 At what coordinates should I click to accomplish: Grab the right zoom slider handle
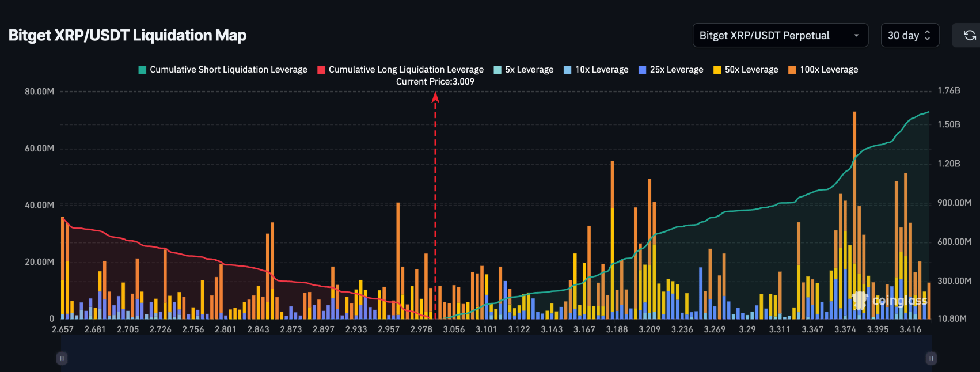pos(931,358)
